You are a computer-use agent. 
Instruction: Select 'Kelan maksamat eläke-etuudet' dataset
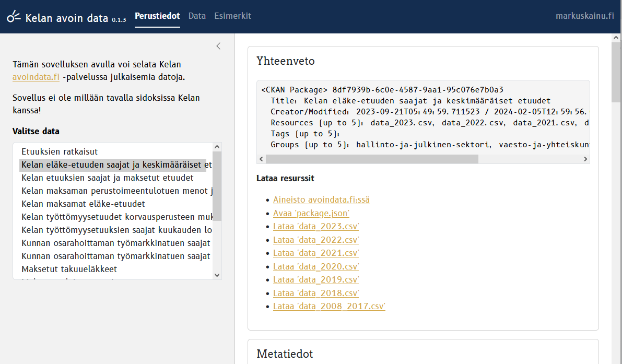point(83,204)
